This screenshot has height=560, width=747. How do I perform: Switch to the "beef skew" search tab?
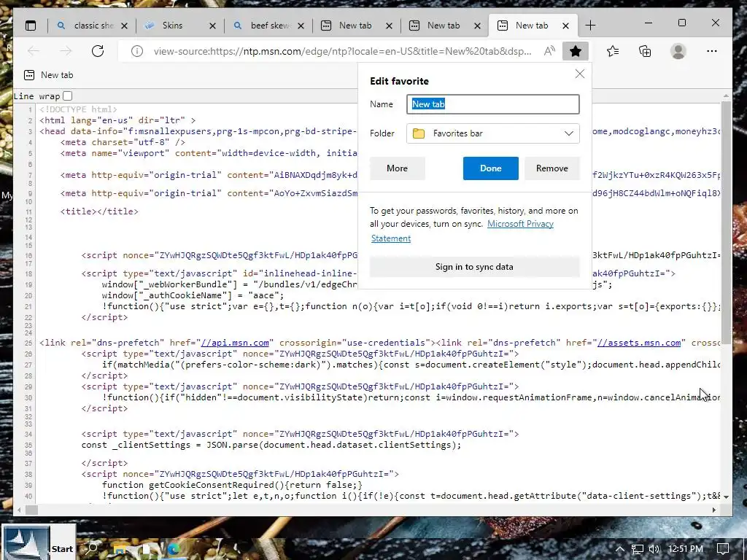click(x=268, y=26)
